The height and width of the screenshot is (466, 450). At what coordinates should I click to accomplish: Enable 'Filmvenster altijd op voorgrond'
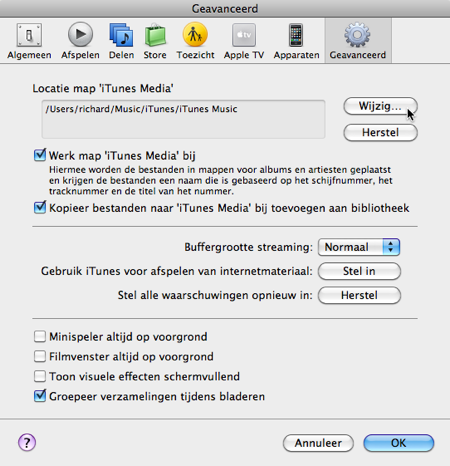tap(40, 356)
